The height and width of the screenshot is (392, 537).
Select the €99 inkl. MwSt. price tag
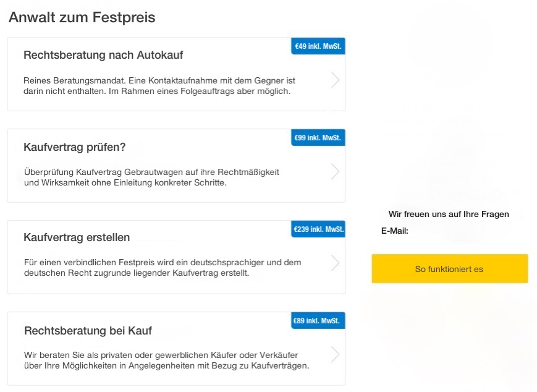pyautogui.click(x=318, y=138)
